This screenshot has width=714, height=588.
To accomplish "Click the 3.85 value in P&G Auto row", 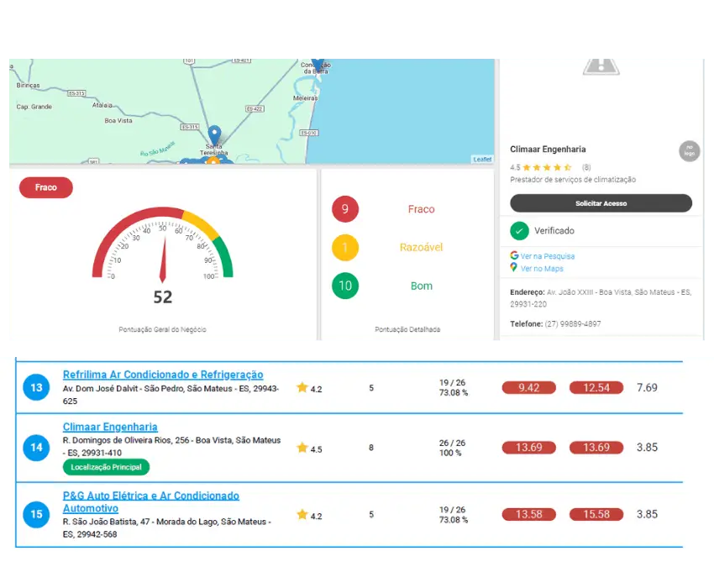I will 647,514.
